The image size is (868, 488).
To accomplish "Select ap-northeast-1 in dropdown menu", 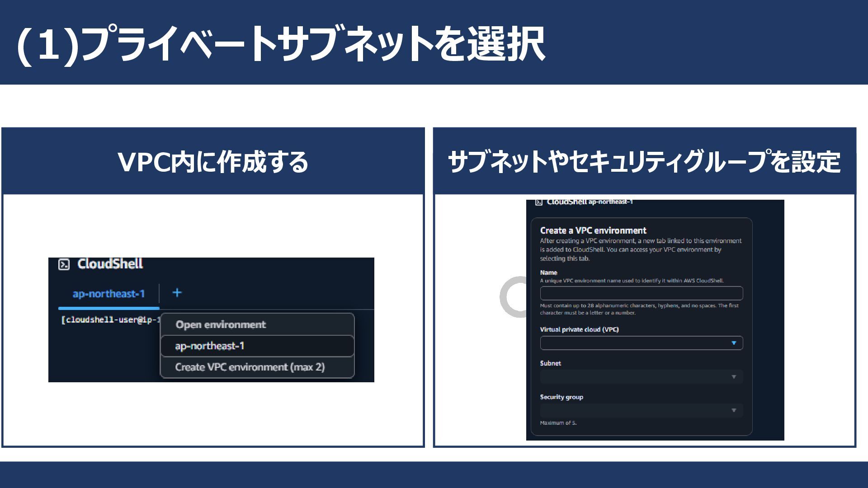I will [257, 346].
